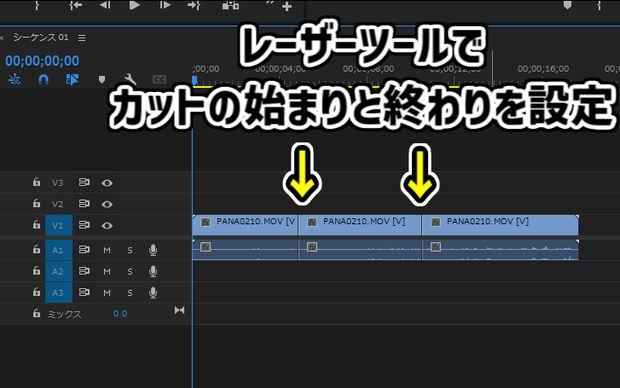Toggle the Linked Selection icon
Image resolution: width=620 pixels, height=388 pixels.
coord(72,79)
